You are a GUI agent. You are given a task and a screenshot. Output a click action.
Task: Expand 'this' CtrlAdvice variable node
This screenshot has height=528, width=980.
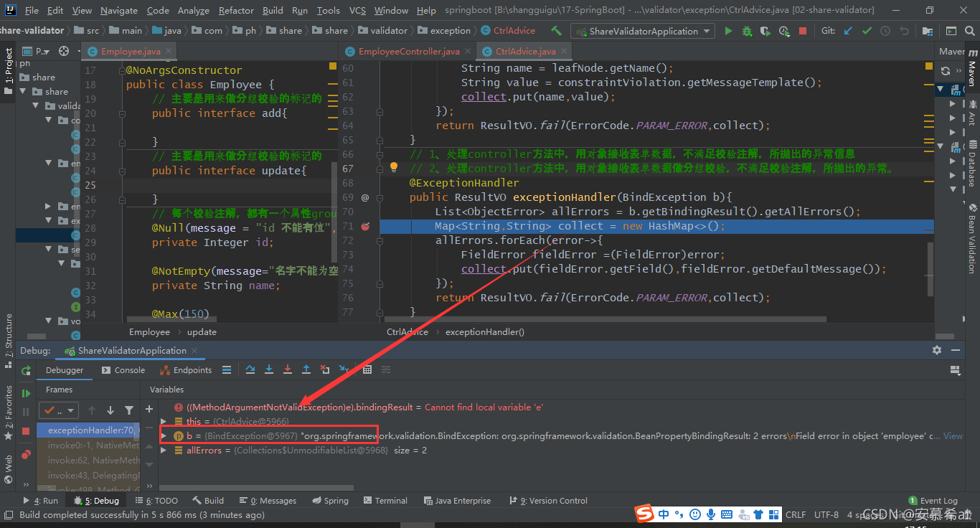click(164, 421)
